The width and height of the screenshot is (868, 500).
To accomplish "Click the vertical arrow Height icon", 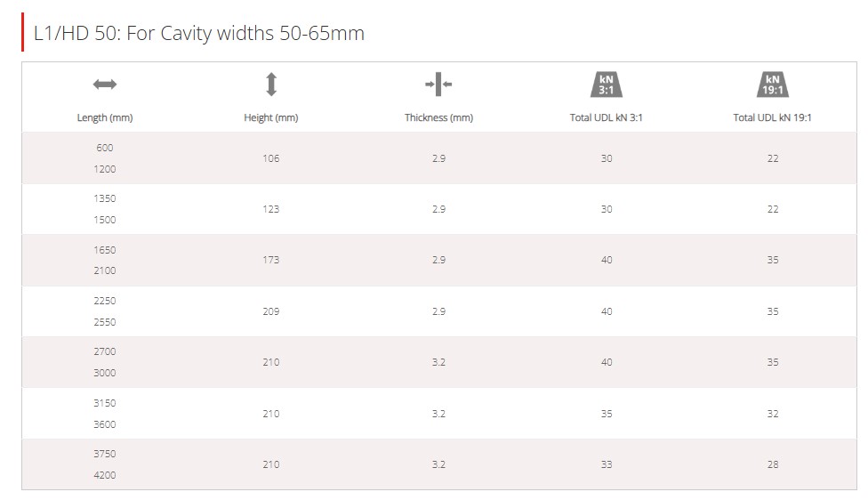I will [x=271, y=85].
